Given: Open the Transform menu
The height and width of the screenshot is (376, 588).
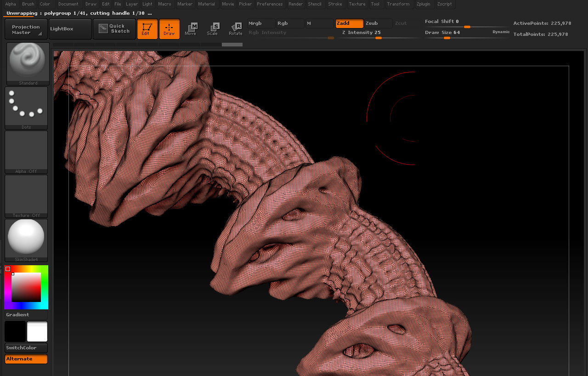Looking at the screenshot, I should click(x=398, y=4).
